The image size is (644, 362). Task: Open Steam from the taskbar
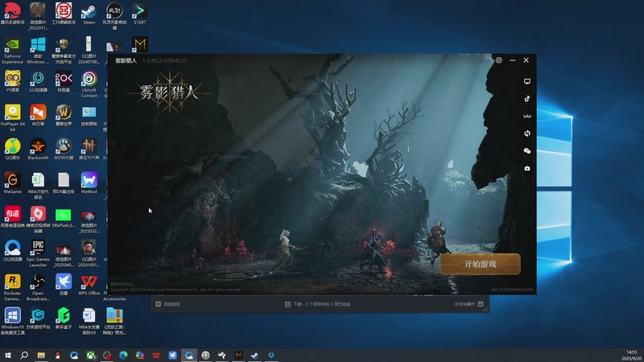click(254, 356)
